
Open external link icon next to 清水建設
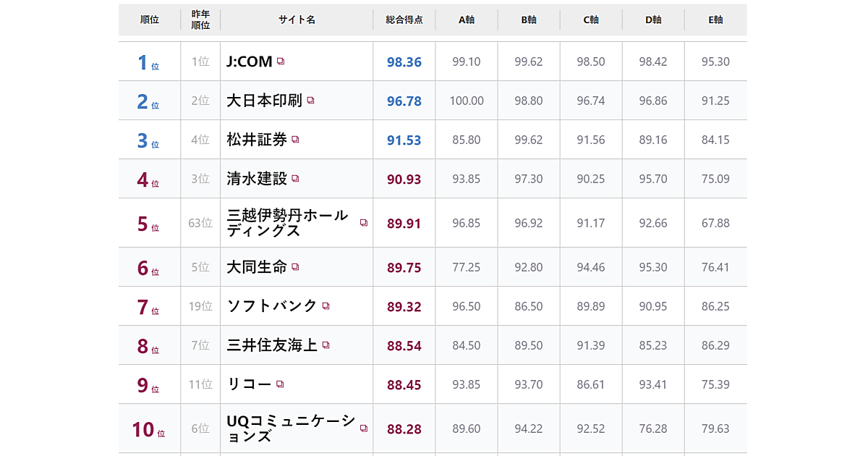pos(295,179)
